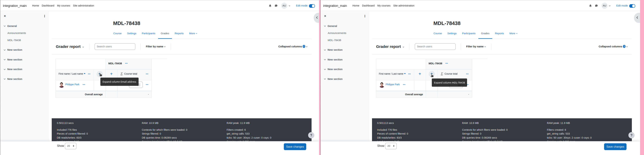Open MDL-78438 item in right window sidebar
644x155 pixels.
[335, 40]
